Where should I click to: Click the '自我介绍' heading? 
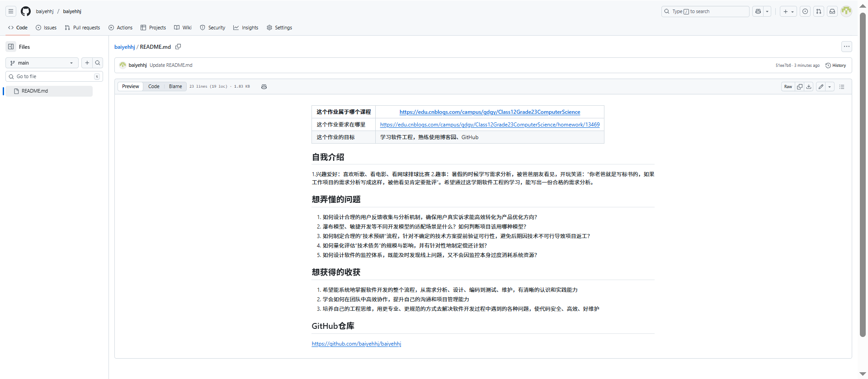point(328,157)
